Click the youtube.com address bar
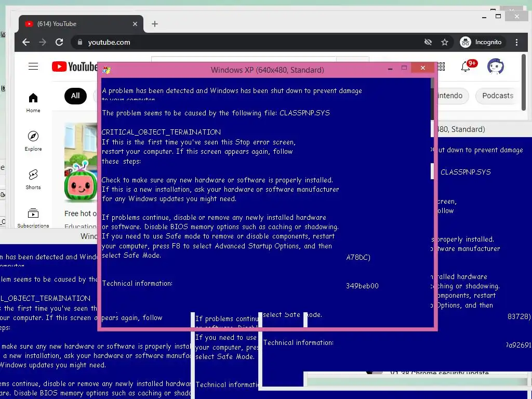This screenshot has width=532, height=399. (248, 42)
